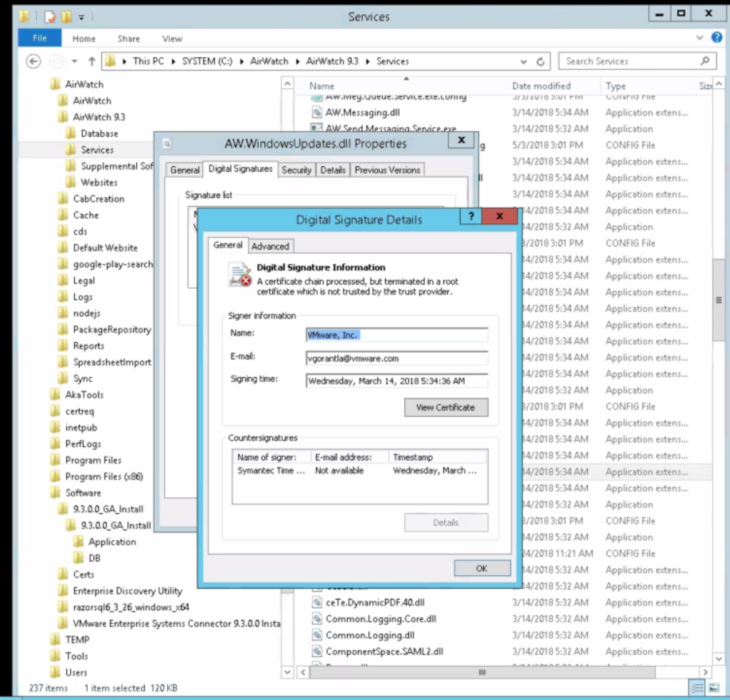
Task: Click in the Search Services field
Action: click(x=627, y=61)
